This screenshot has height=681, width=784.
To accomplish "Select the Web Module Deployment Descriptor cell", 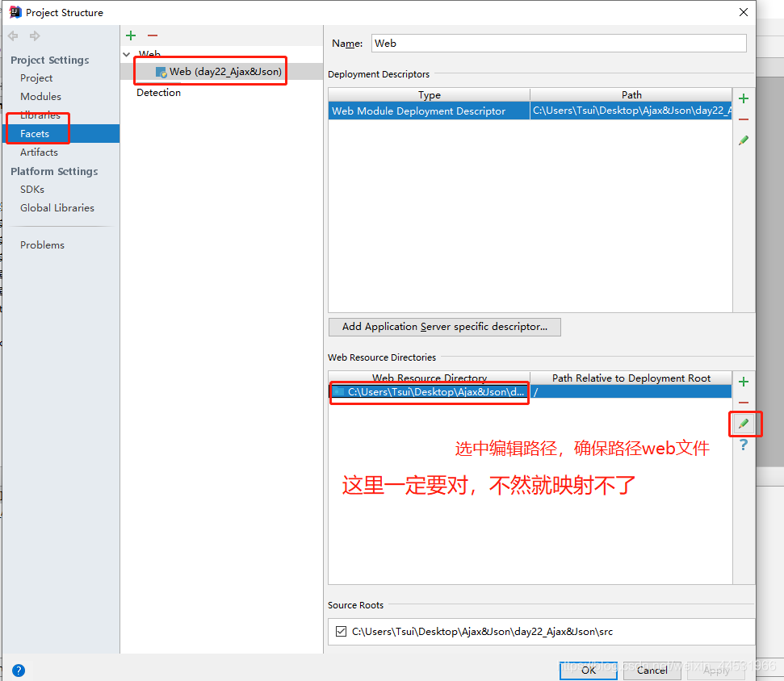I will 429,111.
